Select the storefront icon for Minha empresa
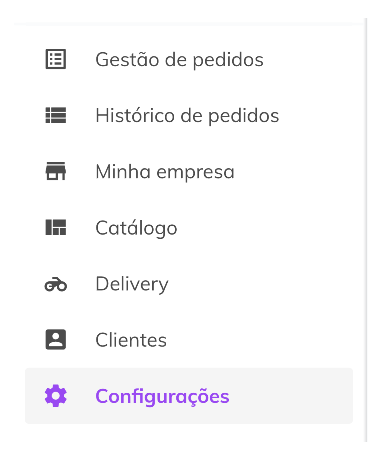The image size is (370, 452). tap(56, 171)
